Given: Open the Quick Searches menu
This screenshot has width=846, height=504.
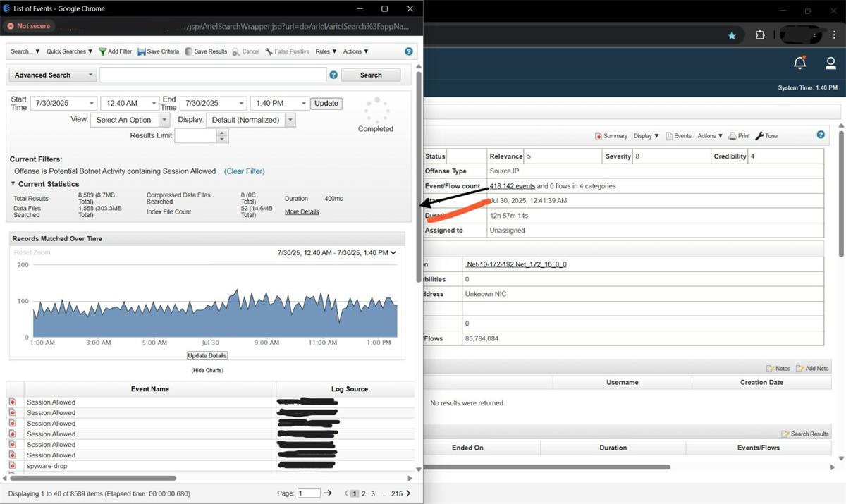Looking at the screenshot, I should [x=70, y=51].
